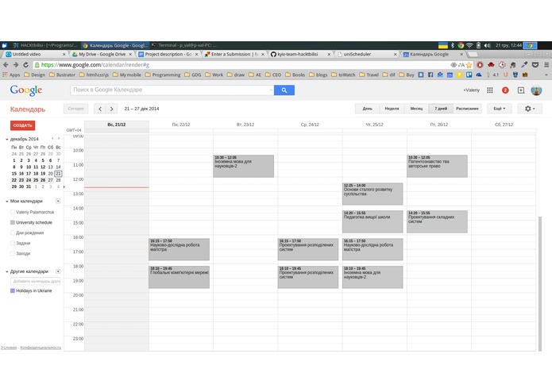552x392 pixels.
Task: Open the Wi-Fi indicator in system tray
Action: pyautogui.click(x=469, y=45)
